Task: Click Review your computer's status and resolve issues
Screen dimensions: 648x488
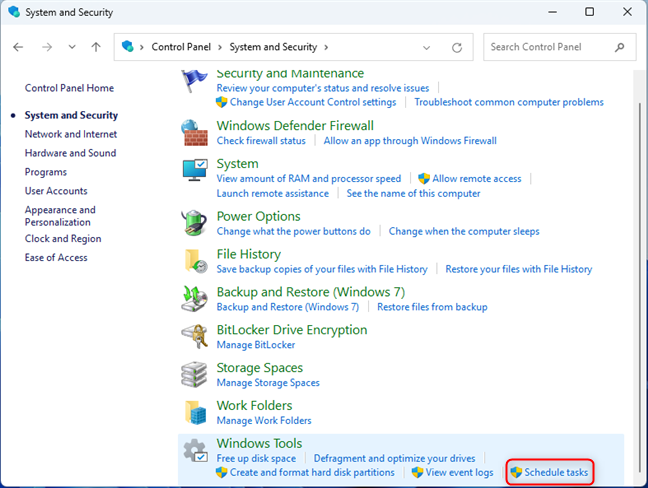Action: click(x=323, y=88)
